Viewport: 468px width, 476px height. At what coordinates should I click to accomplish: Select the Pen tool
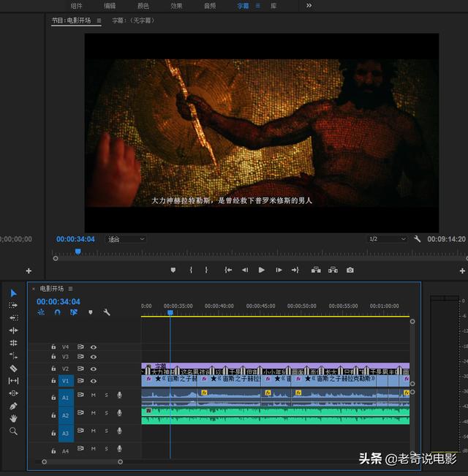(13, 406)
